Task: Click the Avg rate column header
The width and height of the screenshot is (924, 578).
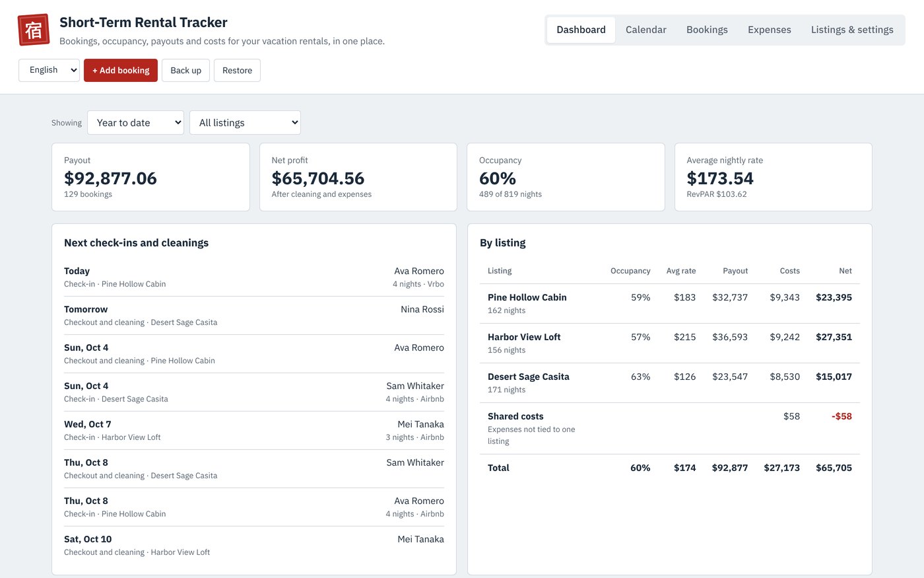Action: point(681,271)
